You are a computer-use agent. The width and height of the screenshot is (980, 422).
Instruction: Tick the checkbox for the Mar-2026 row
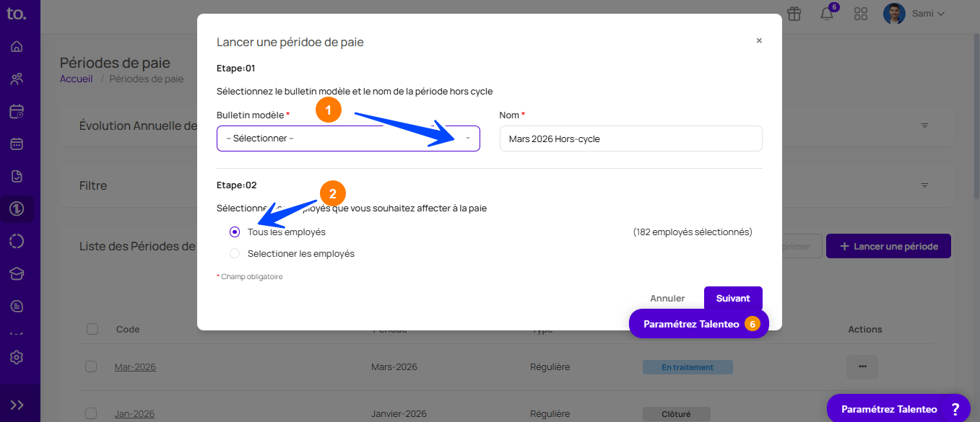click(x=91, y=366)
